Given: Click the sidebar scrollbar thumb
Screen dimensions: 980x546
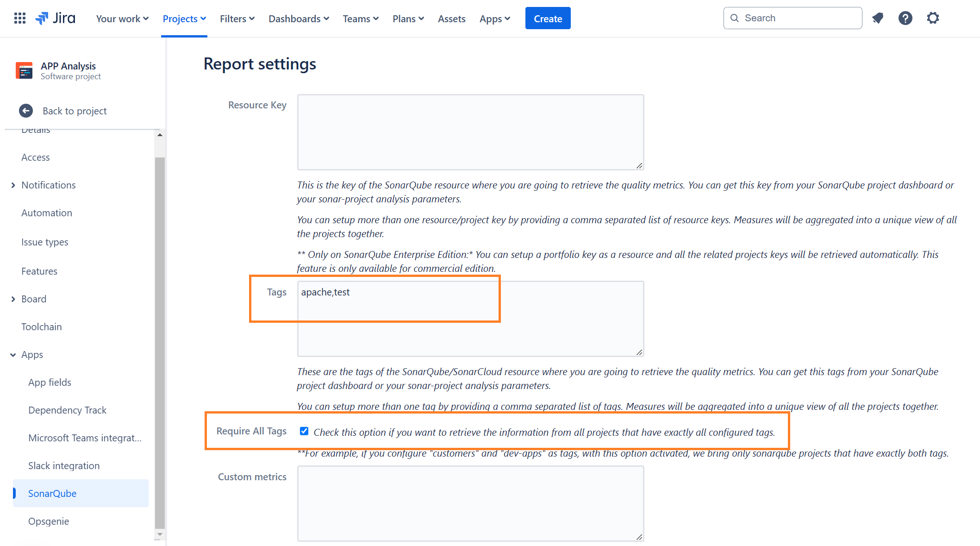Looking at the screenshot, I should pyautogui.click(x=160, y=343).
